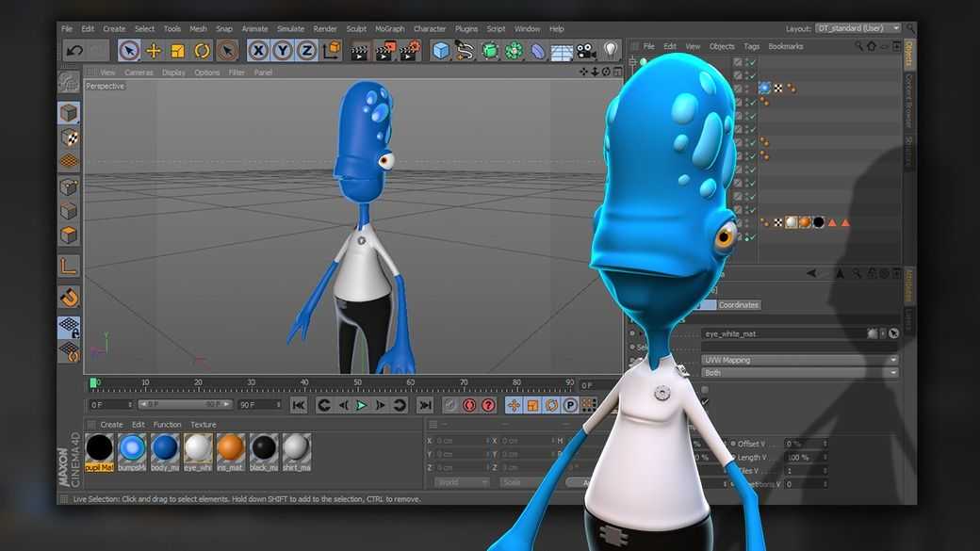
Task: Choose the Scale tool icon
Action: click(x=177, y=51)
